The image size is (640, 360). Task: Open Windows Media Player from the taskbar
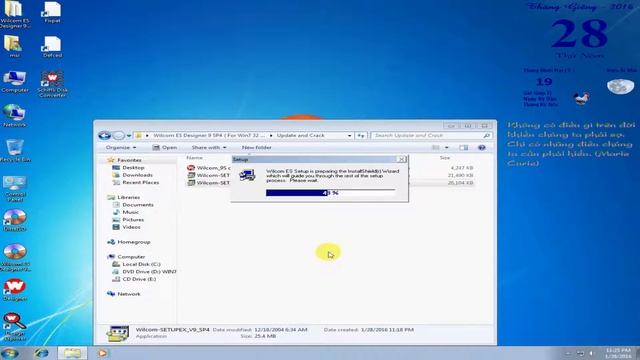pyautogui.click(x=102, y=353)
